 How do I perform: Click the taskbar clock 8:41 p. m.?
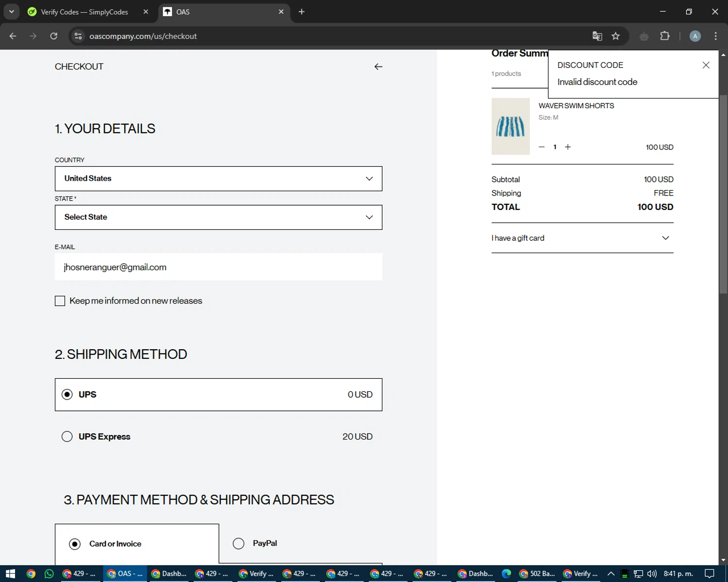(678, 574)
